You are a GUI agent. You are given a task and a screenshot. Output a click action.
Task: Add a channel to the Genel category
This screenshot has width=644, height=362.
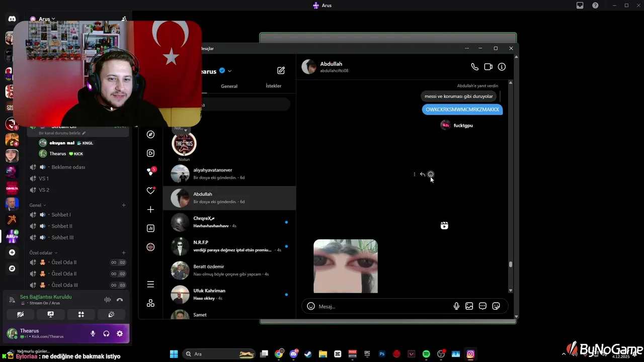coord(124,205)
